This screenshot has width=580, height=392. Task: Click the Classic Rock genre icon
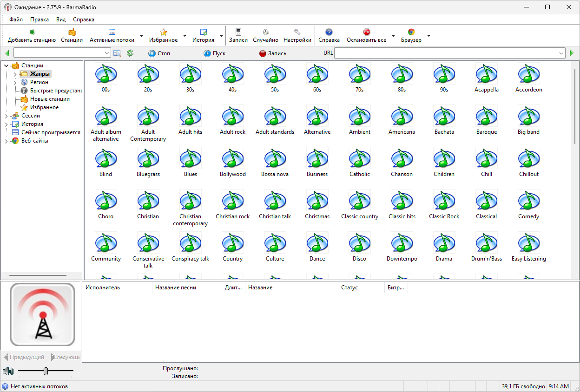(x=444, y=201)
